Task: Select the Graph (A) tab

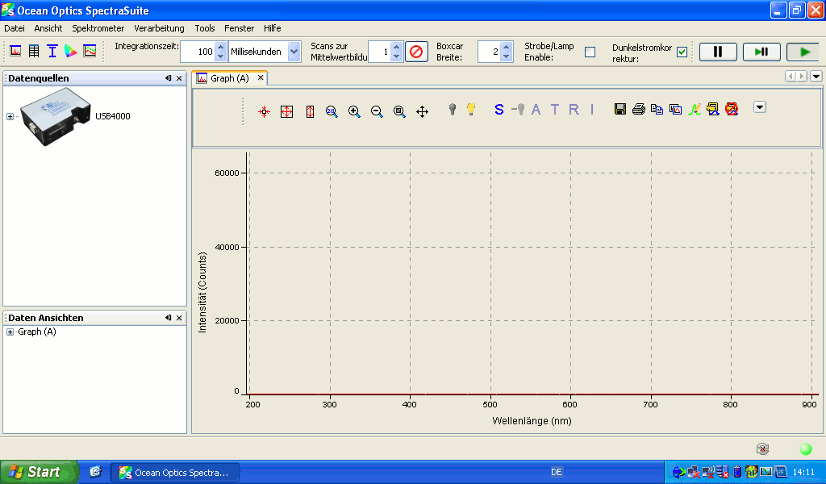Action: (229, 78)
